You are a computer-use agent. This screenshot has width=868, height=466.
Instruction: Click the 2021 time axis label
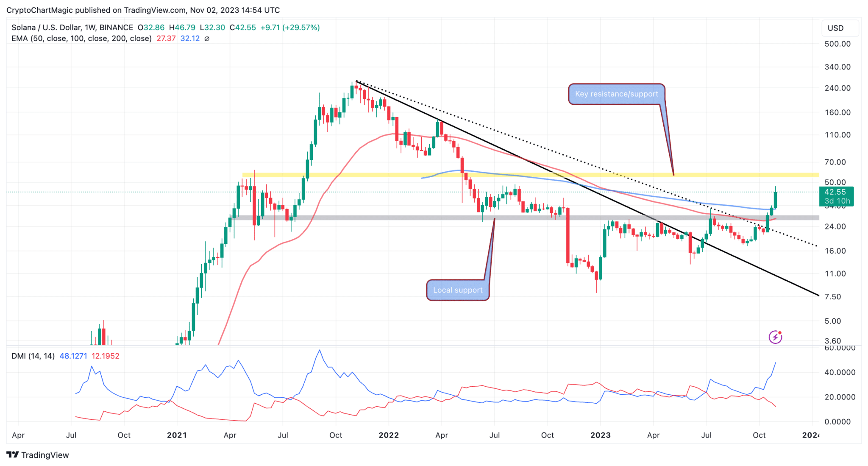(x=177, y=435)
